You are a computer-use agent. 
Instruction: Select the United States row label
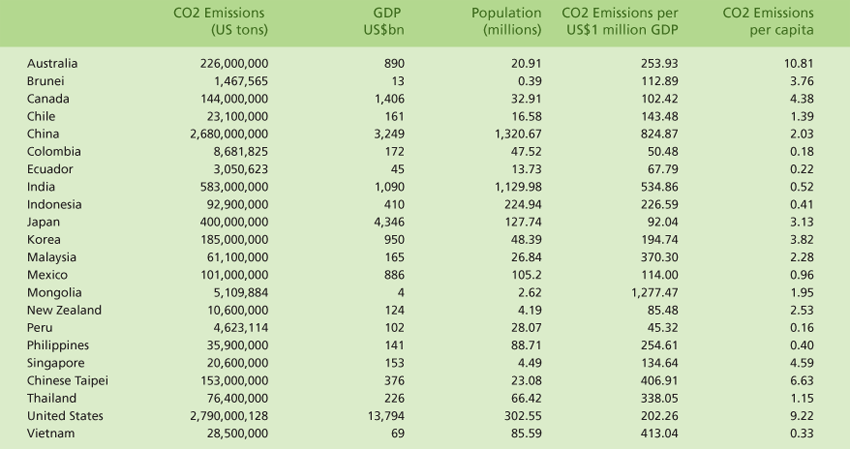tap(65, 416)
